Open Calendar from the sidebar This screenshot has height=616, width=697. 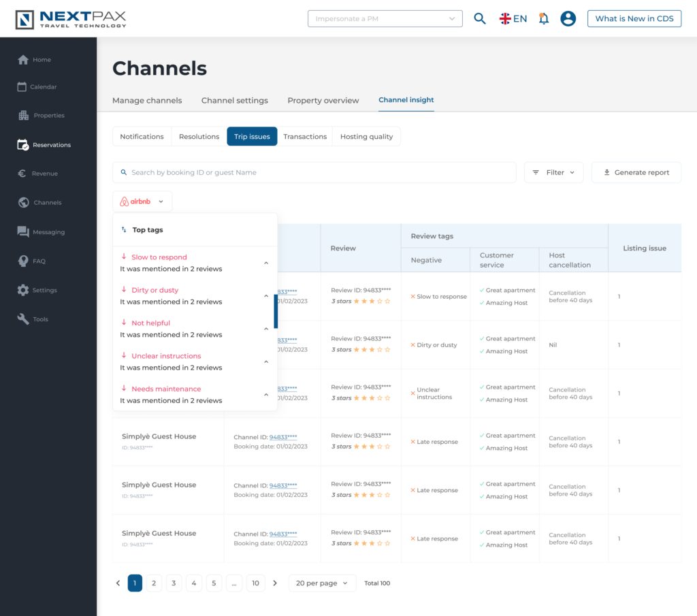tap(43, 87)
